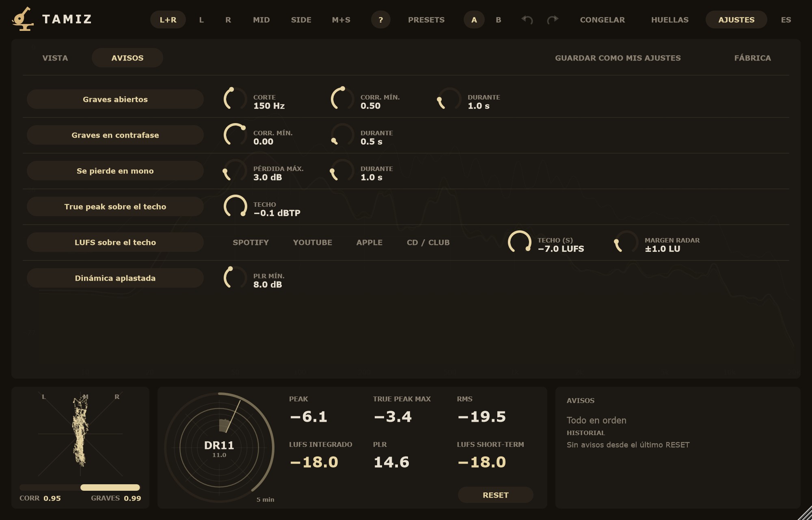Click the CORR. MÍN. 0.00 knob
Image resolution: width=812 pixels, height=520 pixels.
pyautogui.click(x=235, y=134)
